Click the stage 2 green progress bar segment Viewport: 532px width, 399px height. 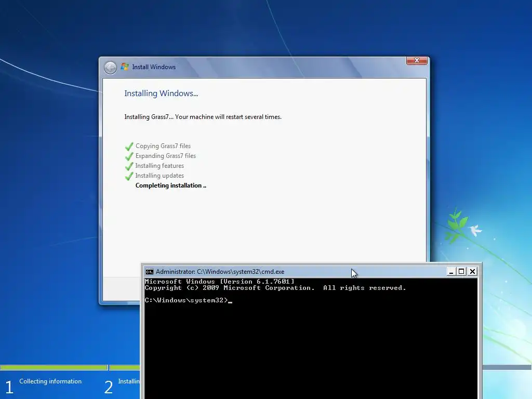[125, 367]
